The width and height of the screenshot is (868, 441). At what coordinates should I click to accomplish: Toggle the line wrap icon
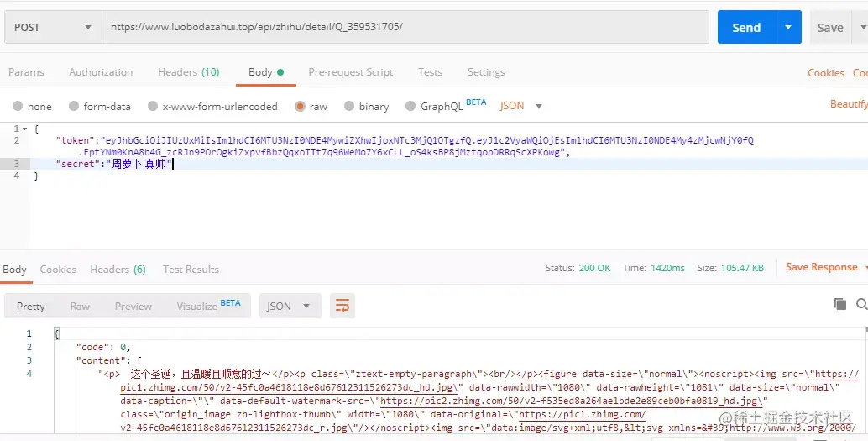tap(342, 306)
